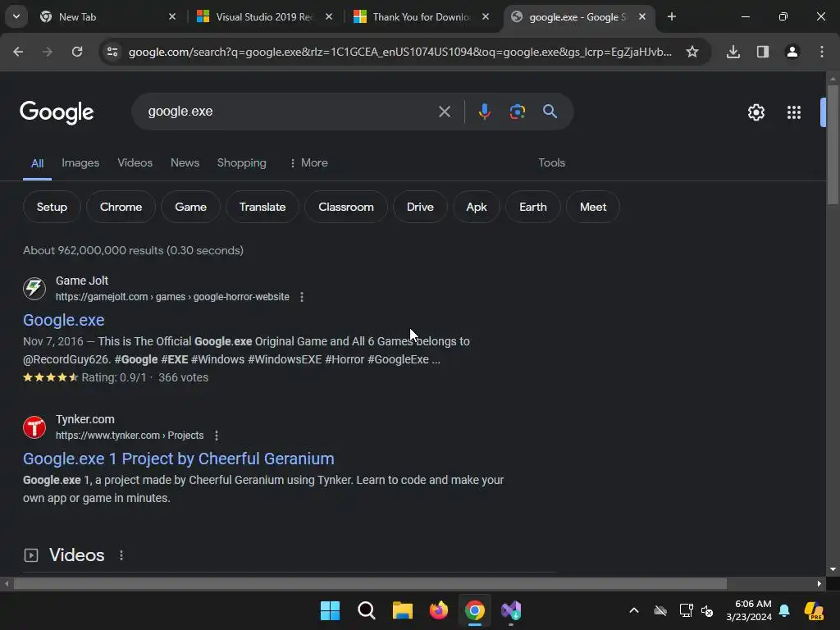The width and height of the screenshot is (840, 630).
Task: Bookmark this page with the star
Action: (692, 52)
